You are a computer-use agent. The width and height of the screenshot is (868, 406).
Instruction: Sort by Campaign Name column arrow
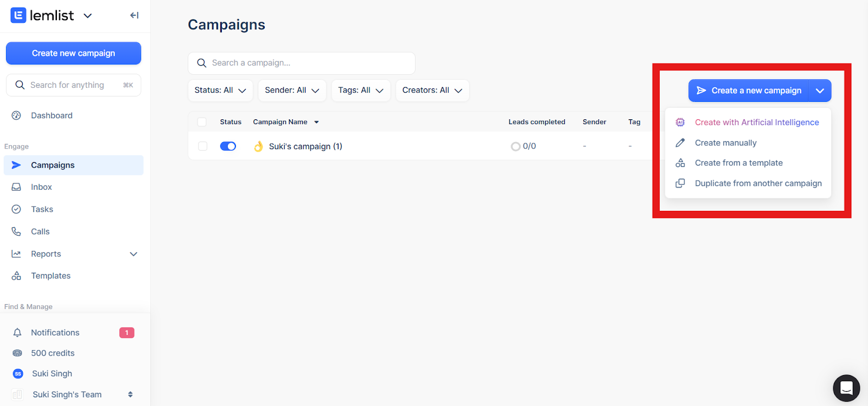pos(316,122)
